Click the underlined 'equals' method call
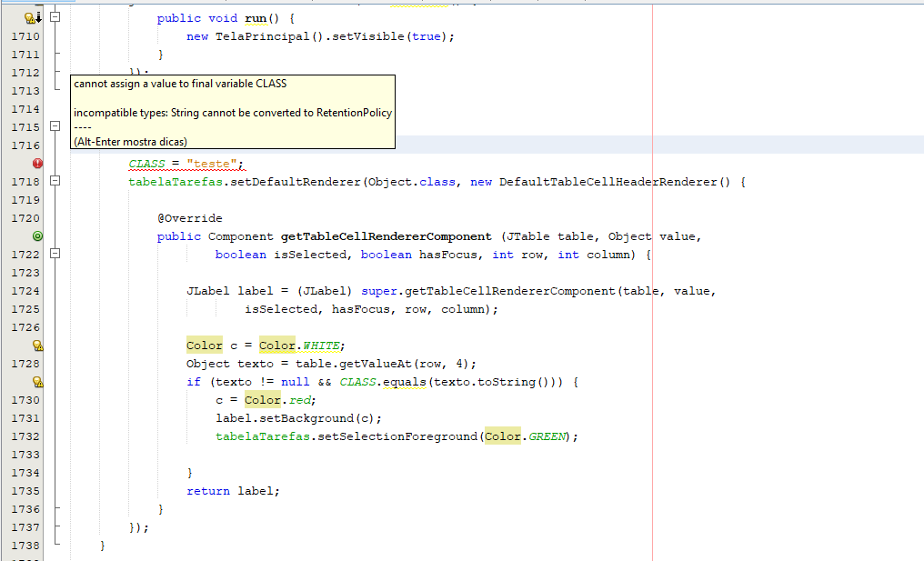The image size is (924, 561). pyautogui.click(x=404, y=383)
